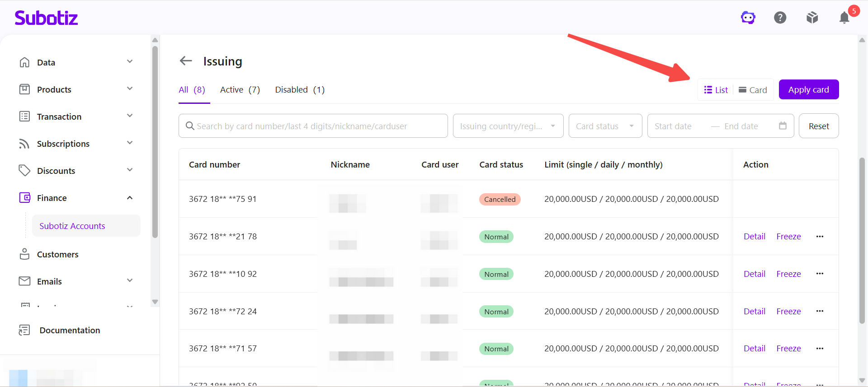Expand the Products menu chevron
Screen dimensions: 868x387
coord(130,89)
